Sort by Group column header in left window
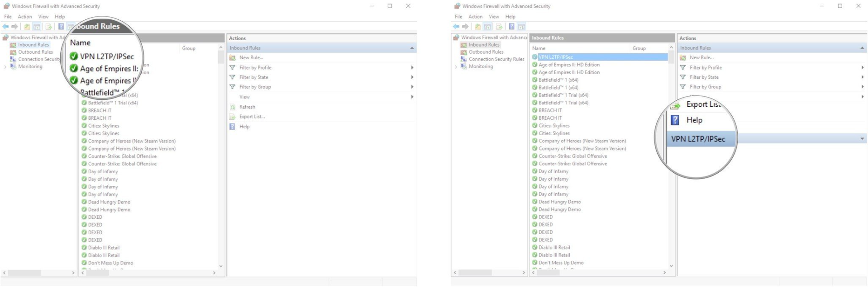868x287 pixels. point(189,48)
